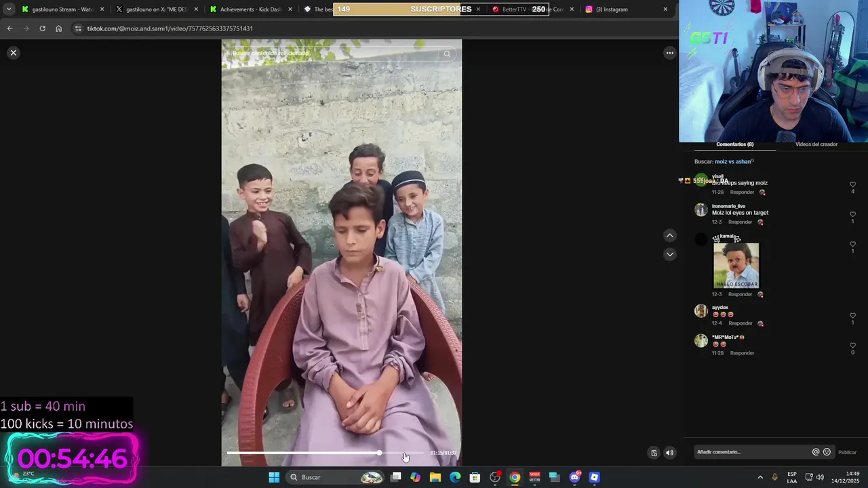Switch to gastilouno Stream browser tab
This screenshot has height=488, width=868.
[62, 9]
